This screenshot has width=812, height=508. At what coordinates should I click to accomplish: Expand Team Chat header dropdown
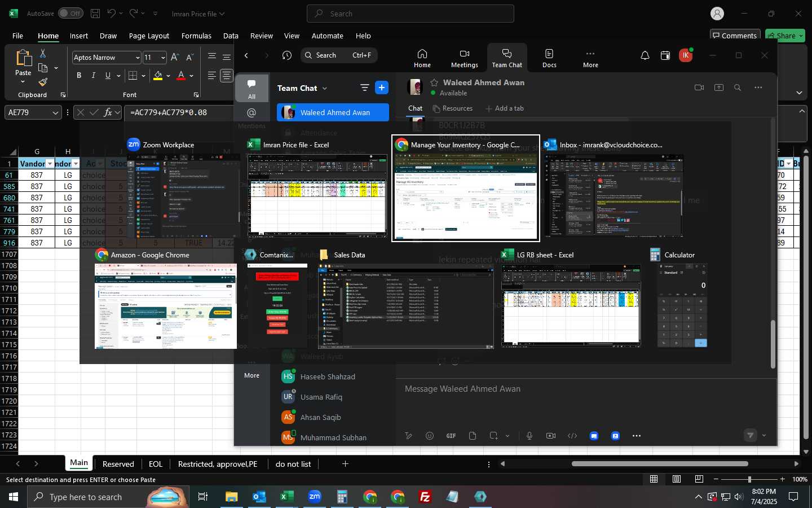click(x=325, y=89)
